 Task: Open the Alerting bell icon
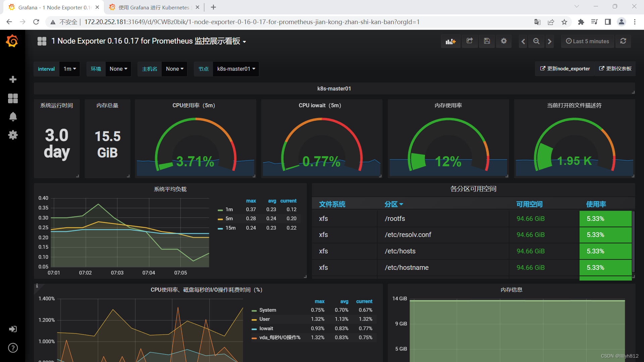[13, 117]
